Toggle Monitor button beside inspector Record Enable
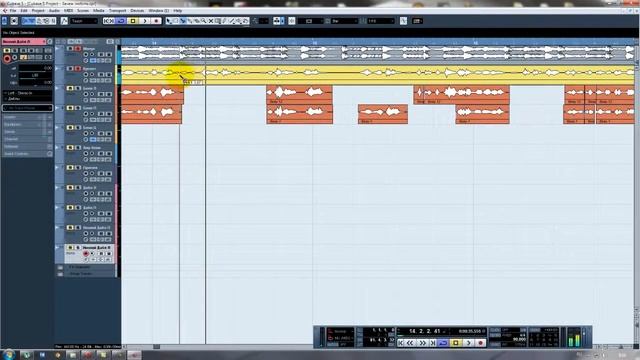Viewport: 640px width, 360px height. tap(15, 58)
